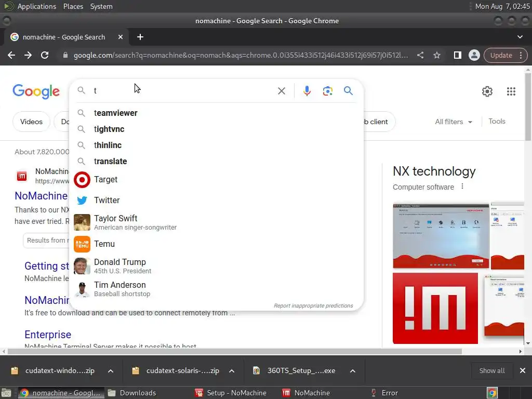Open Chrome three-dot menu
This screenshot has height=399, width=532.
tap(521, 55)
